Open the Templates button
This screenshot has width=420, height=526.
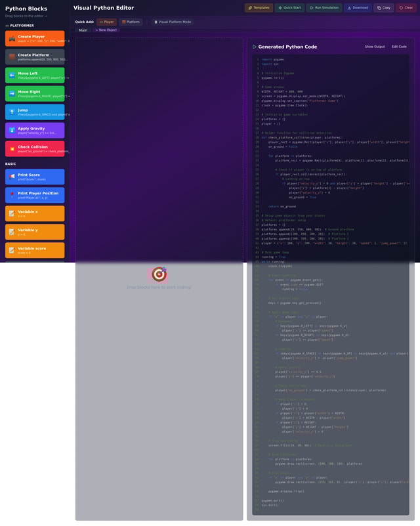coord(259,8)
